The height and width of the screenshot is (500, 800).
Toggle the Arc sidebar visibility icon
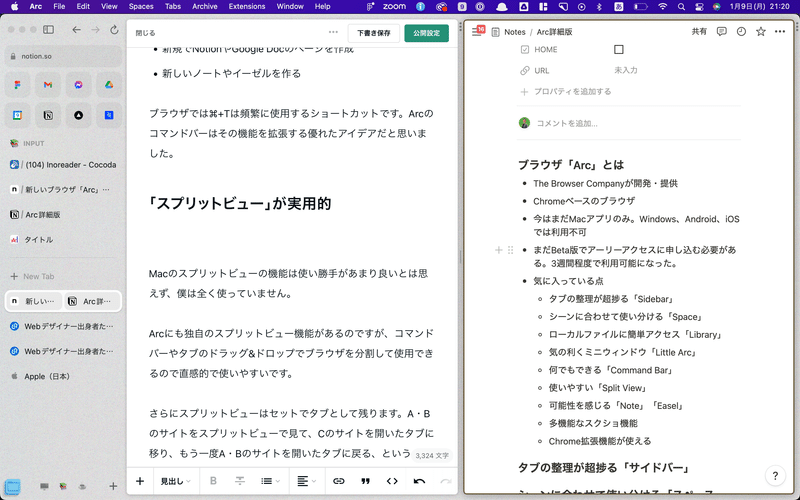48,30
